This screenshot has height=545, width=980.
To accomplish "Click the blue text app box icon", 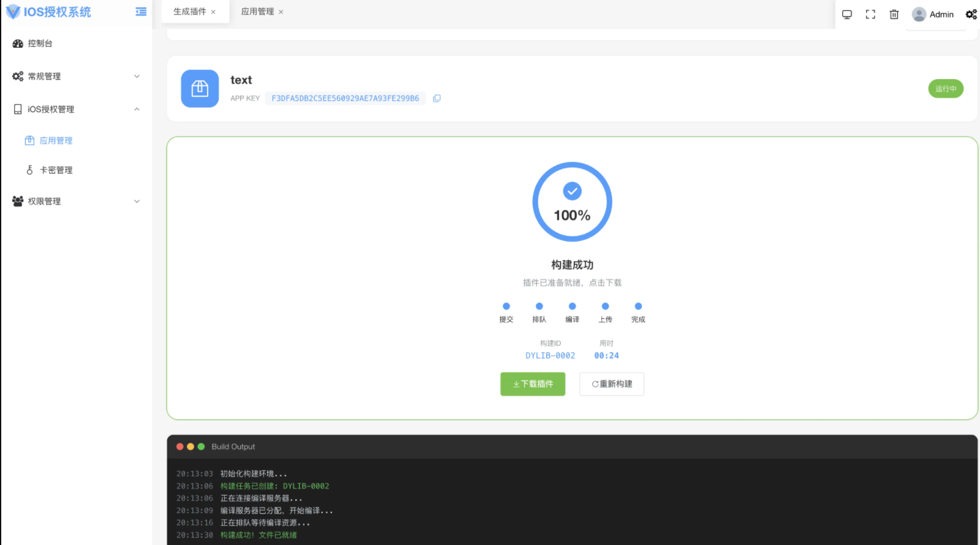I will click(200, 89).
